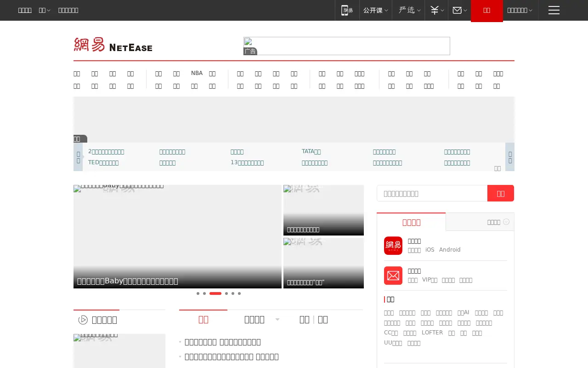Screen dimensions: 588x368
Task: Open the link starting with 13
Action: [247, 162]
